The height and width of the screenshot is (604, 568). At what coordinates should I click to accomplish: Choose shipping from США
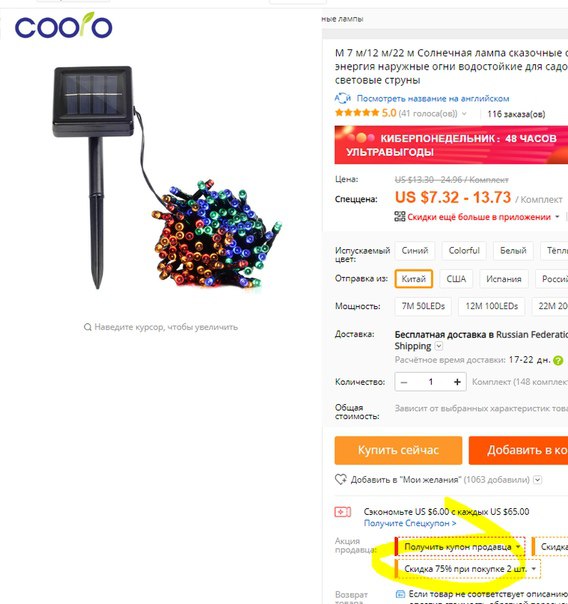click(x=456, y=279)
